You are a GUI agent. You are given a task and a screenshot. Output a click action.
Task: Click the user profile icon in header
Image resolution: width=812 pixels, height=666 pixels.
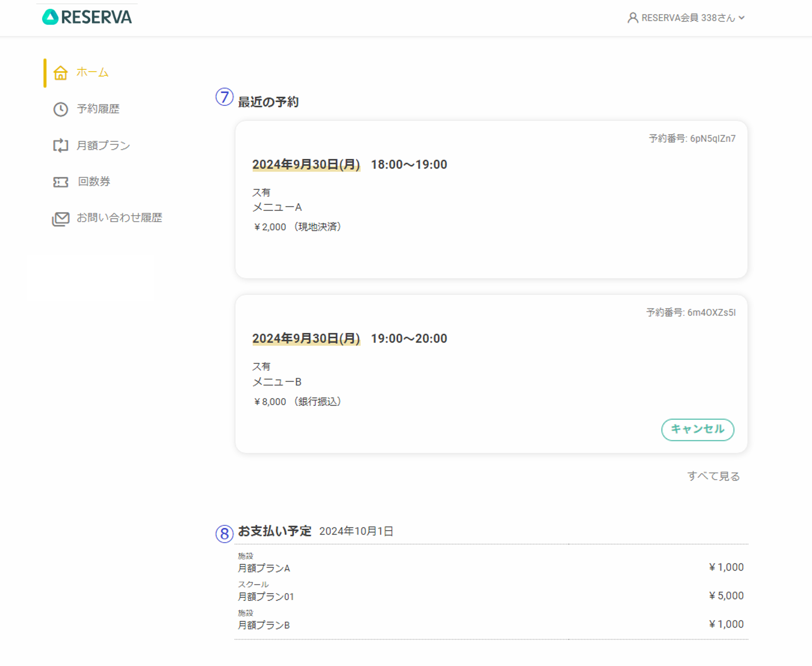[x=633, y=18]
